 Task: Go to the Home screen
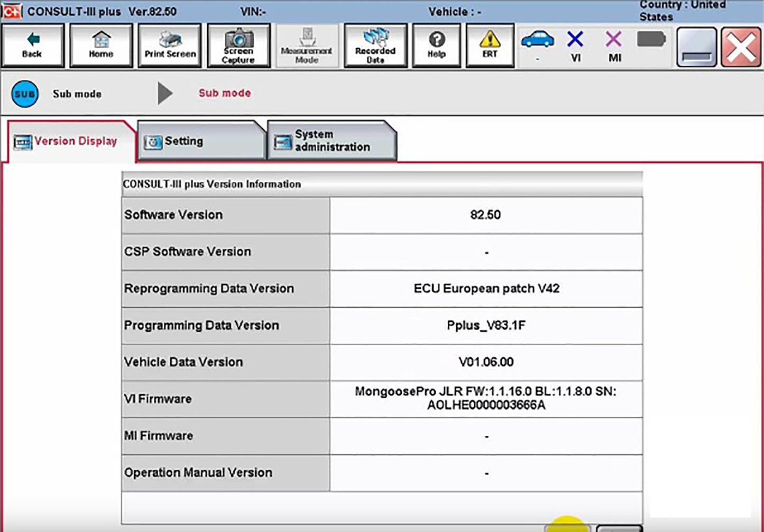coord(101,45)
